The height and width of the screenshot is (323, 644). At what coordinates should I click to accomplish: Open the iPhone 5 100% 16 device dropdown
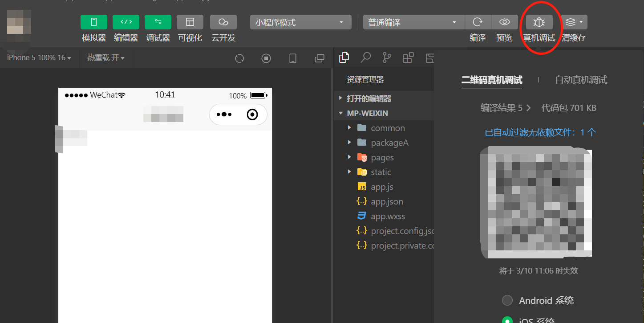(39, 58)
